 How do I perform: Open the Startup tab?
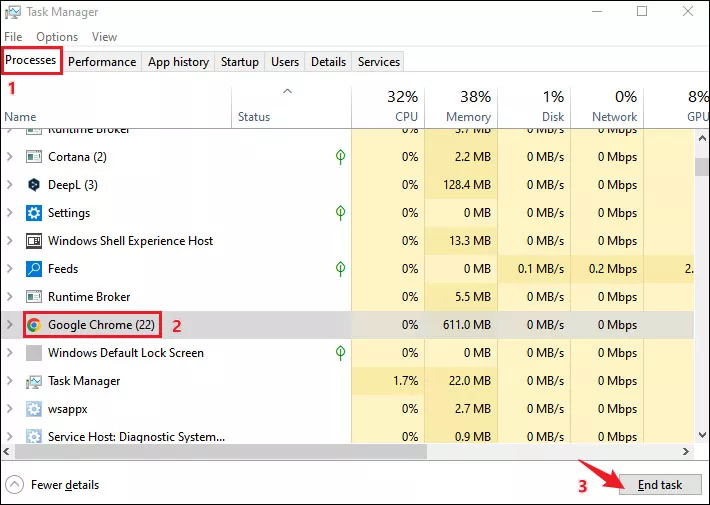(x=240, y=62)
